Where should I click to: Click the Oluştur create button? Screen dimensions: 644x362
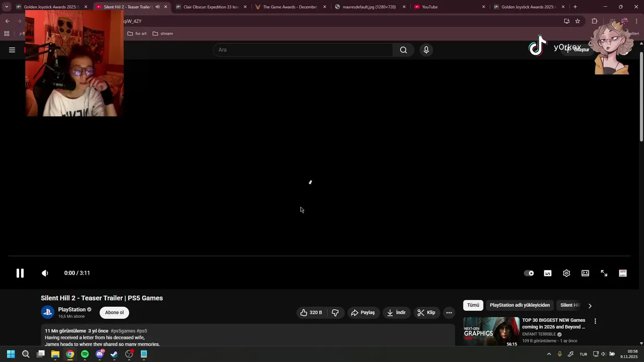578,50
